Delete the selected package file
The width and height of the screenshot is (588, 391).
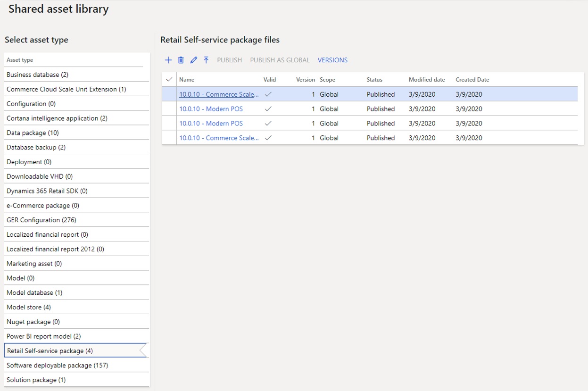click(x=181, y=60)
